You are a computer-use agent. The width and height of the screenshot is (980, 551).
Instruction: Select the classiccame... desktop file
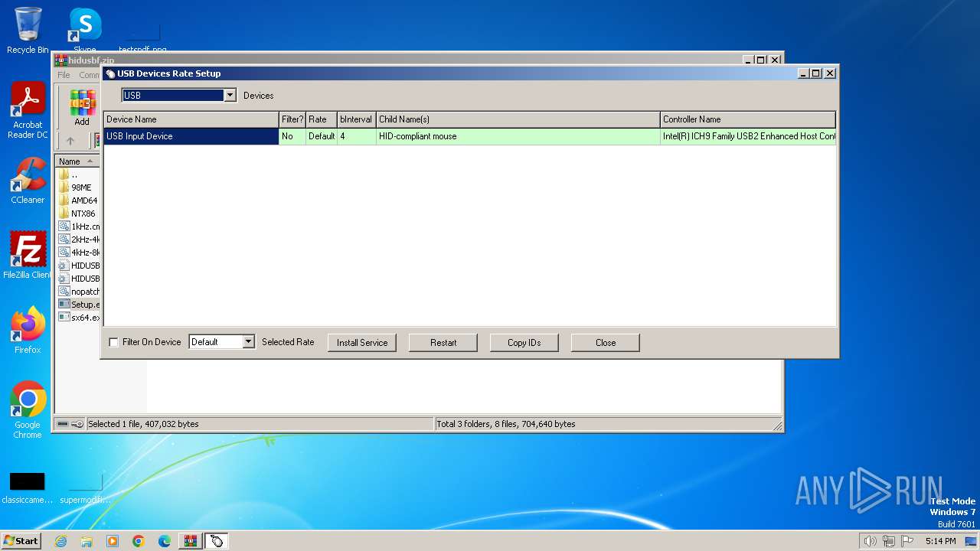pyautogui.click(x=28, y=487)
